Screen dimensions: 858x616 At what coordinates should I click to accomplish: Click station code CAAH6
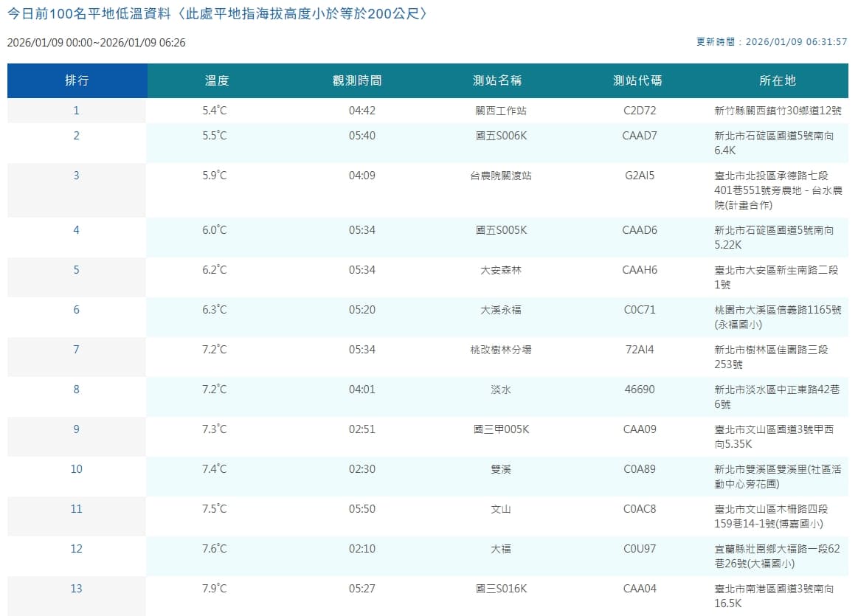639,270
